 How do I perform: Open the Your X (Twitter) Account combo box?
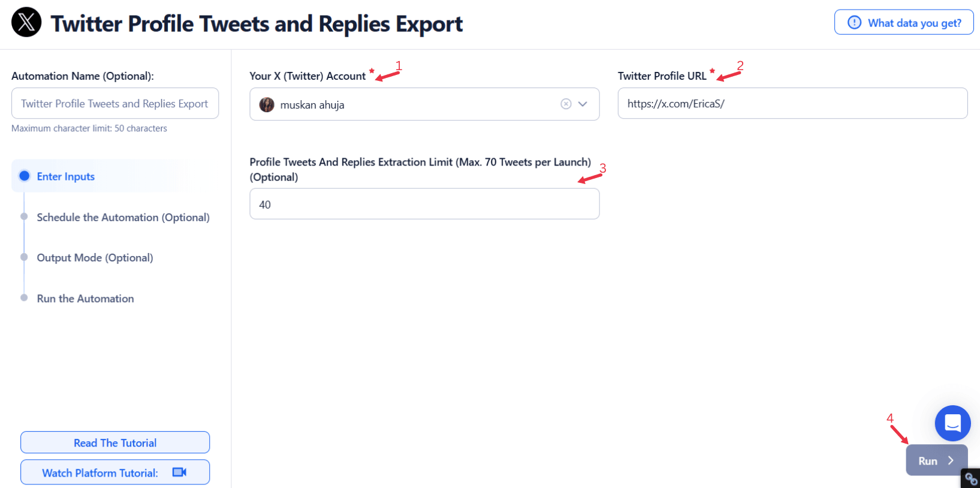(x=414, y=104)
